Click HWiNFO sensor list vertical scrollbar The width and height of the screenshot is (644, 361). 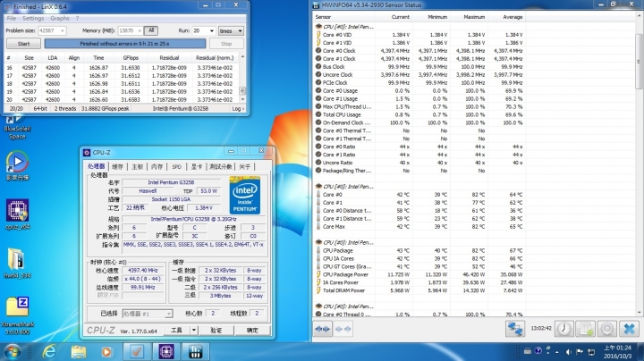coord(639,164)
